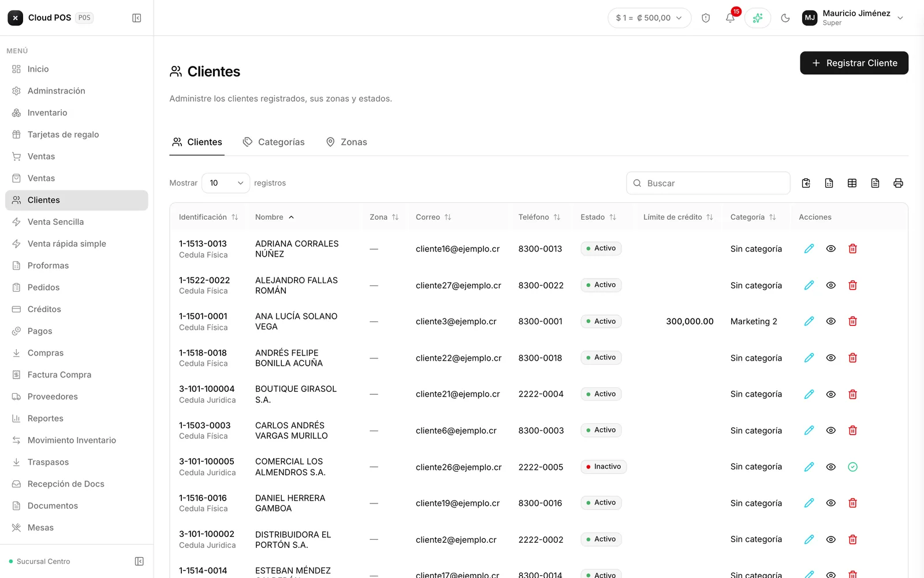This screenshot has height=578, width=924.
Task: Expand Mauricio Jiménez user menu
Action: coord(853,18)
